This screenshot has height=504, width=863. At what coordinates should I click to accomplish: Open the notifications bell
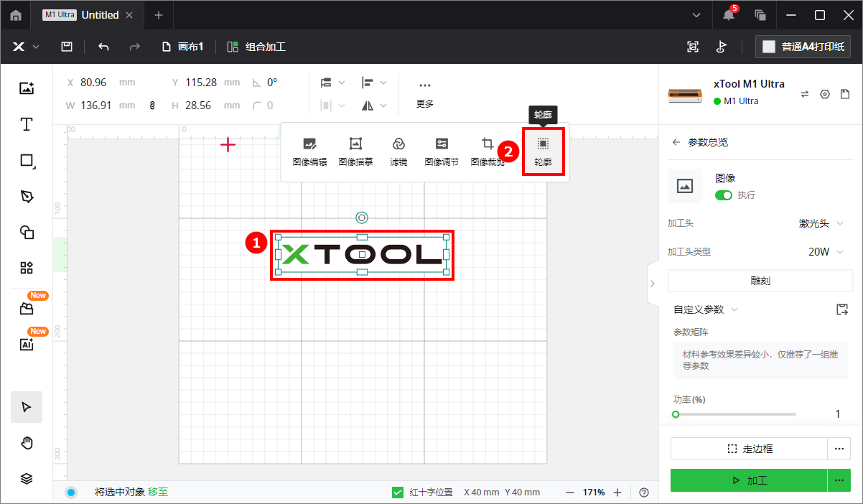click(729, 15)
